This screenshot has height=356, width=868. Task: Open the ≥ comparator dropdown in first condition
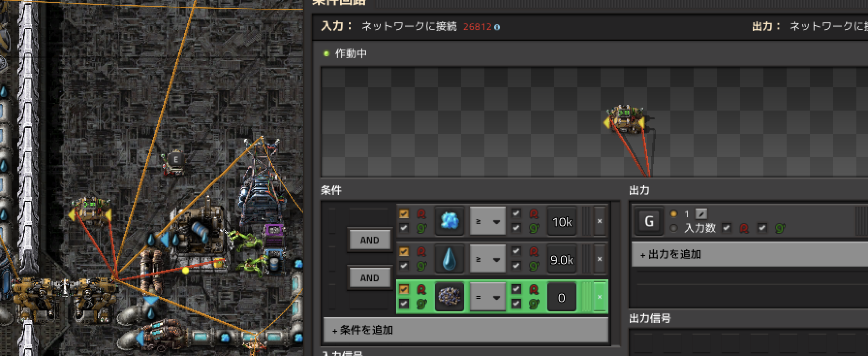(487, 221)
